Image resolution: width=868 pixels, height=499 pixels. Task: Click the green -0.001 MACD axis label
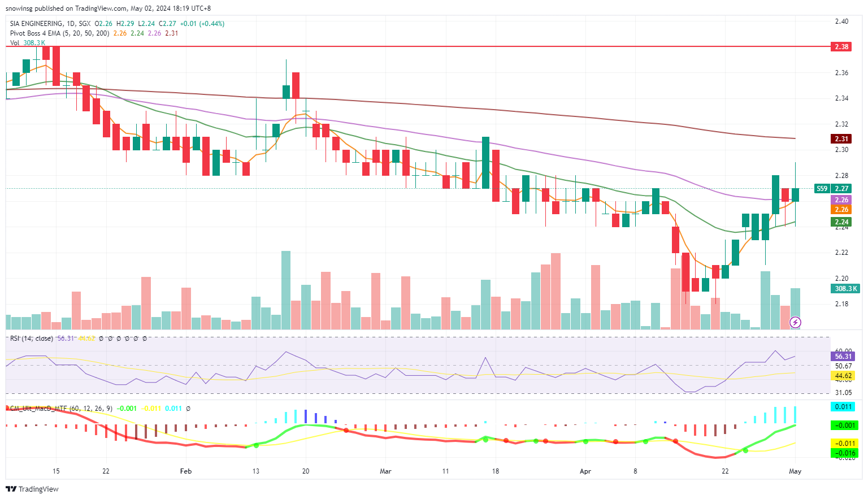844,425
